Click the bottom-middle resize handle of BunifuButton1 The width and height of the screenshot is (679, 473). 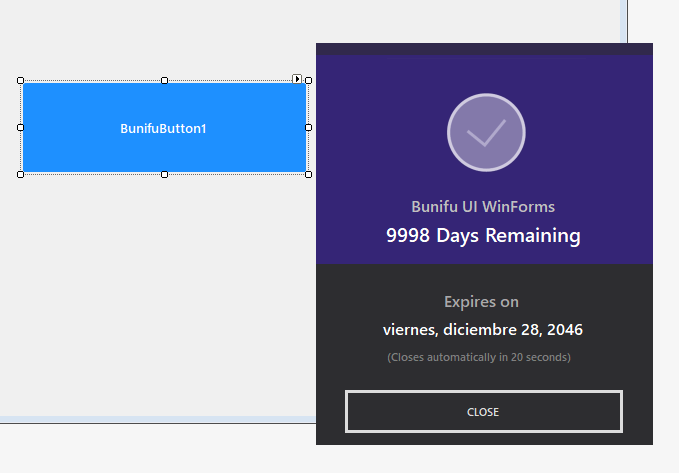point(165,175)
